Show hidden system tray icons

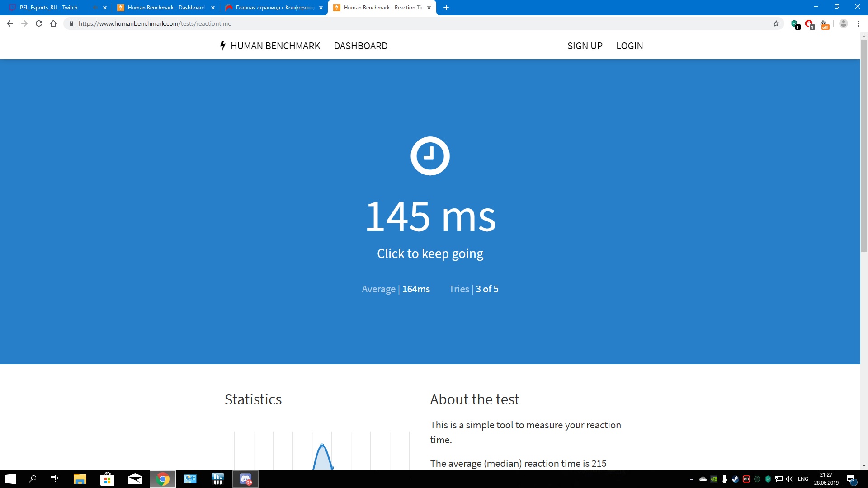point(692,479)
